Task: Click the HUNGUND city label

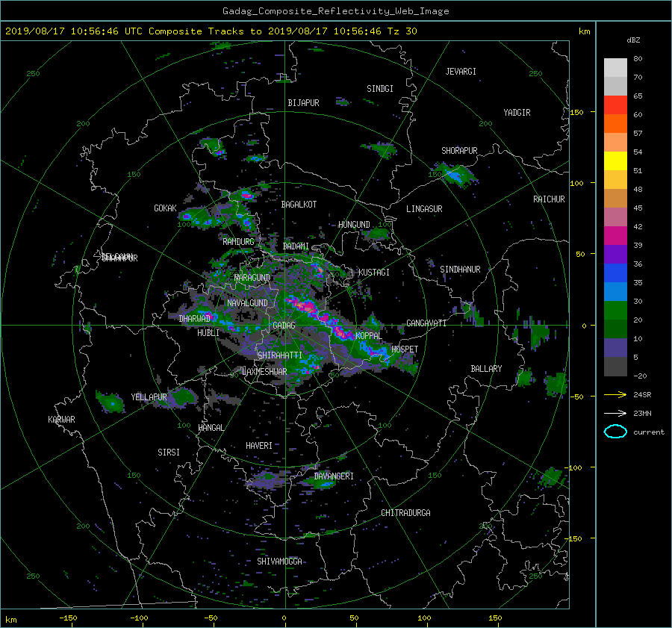Action: (354, 225)
